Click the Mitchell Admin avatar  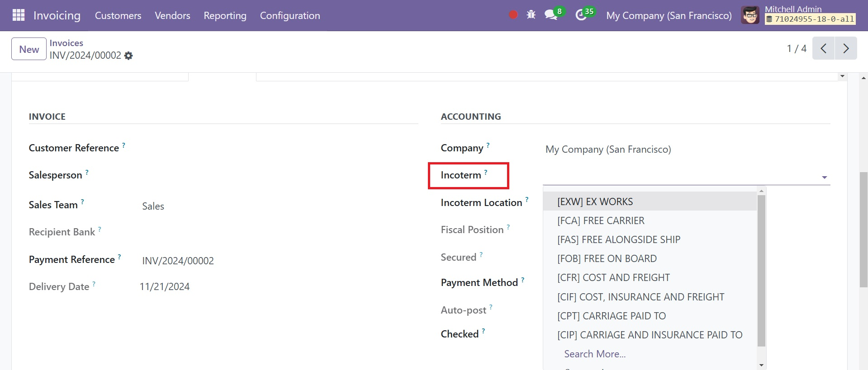[x=750, y=15]
